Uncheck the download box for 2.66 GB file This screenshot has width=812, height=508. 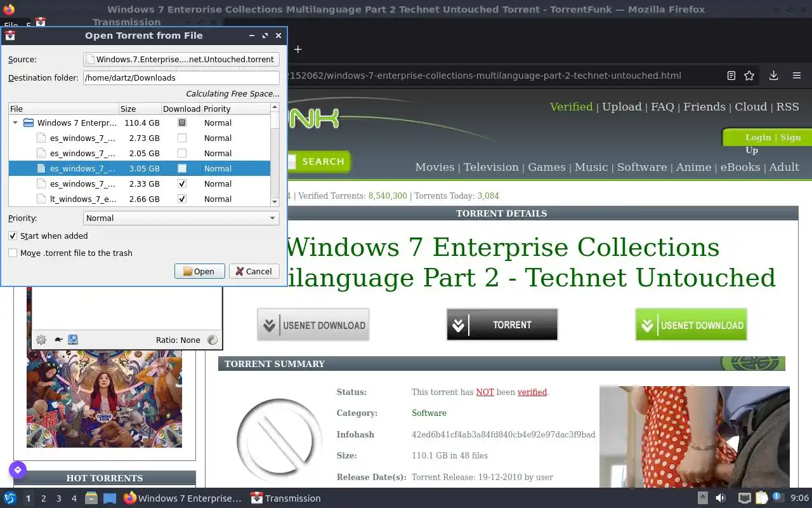[x=182, y=199]
